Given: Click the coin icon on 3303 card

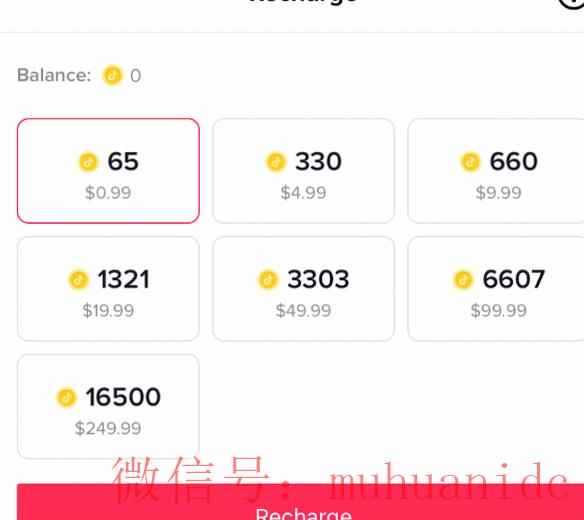Looking at the screenshot, I should tap(268, 280).
